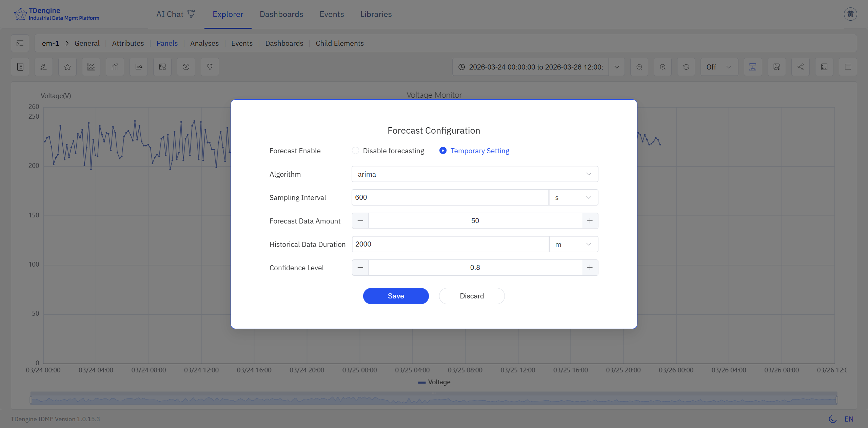Click plus to increase Confidence Level
This screenshot has width=868, height=428.
[590, 267]
